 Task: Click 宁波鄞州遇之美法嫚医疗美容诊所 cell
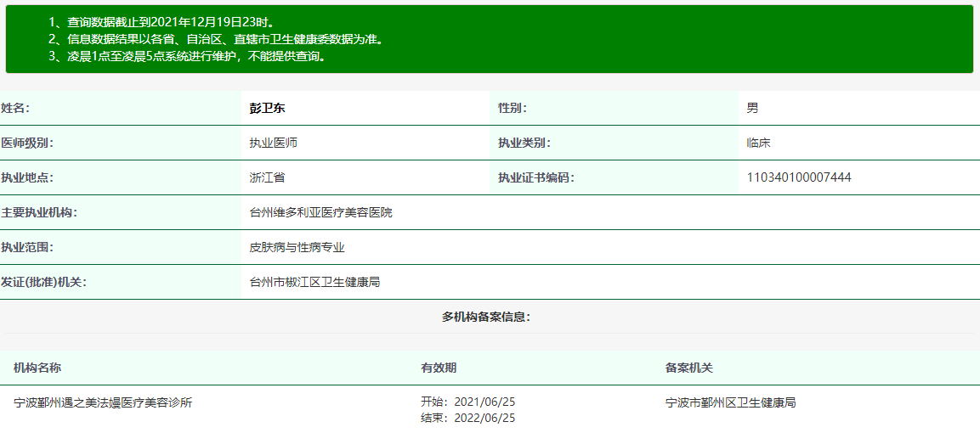coord(103,403)
